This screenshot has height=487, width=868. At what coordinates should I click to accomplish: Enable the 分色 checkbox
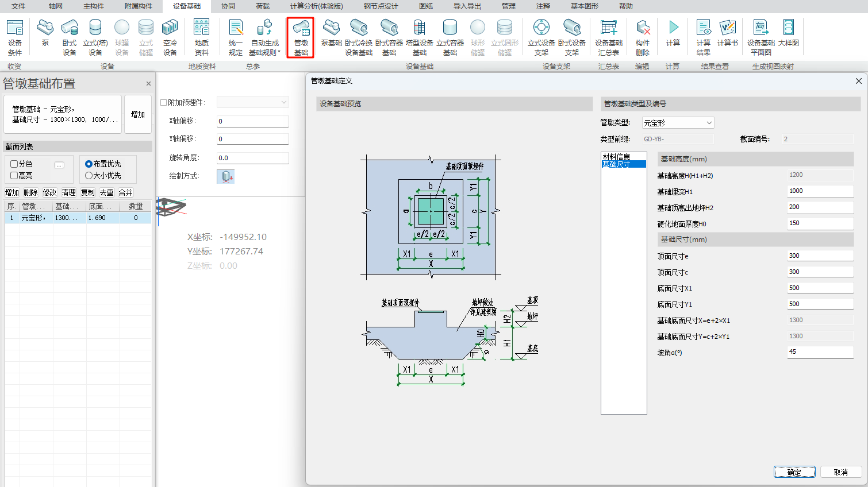tap(14, 164)
